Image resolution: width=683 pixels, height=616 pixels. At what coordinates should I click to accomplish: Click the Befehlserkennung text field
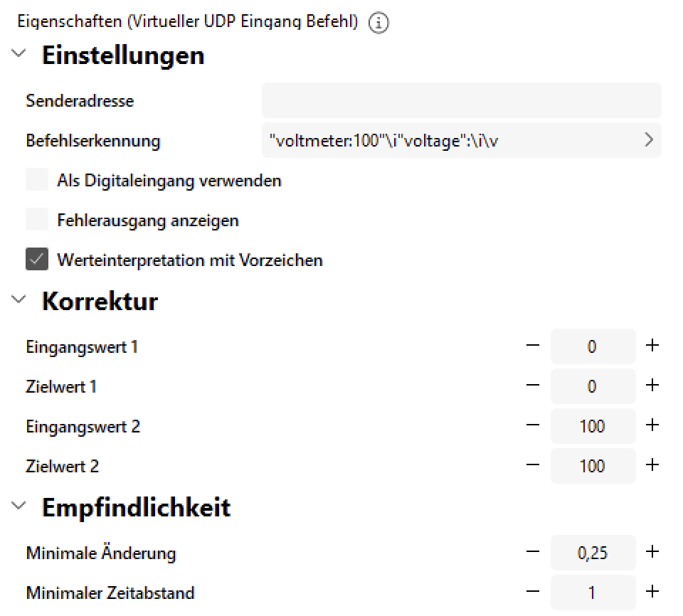coord(461,140)
